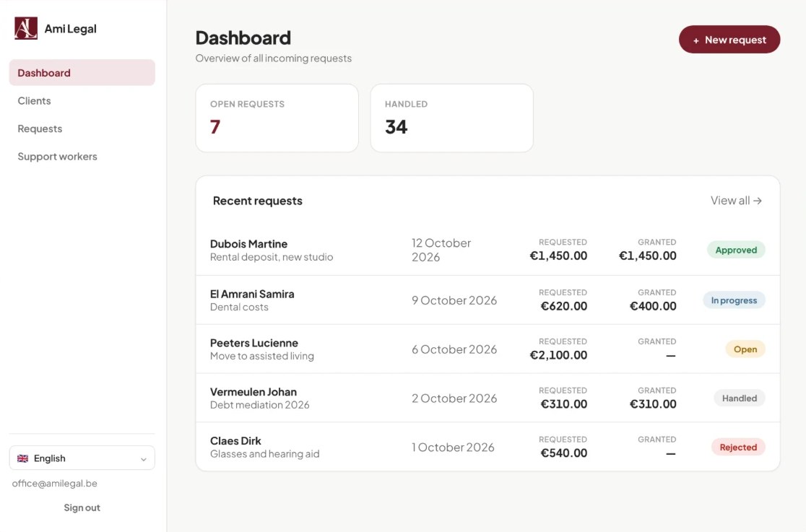Click the Approved status badge
The width and height of the screenshot is (806, 532).
(736, 250)
